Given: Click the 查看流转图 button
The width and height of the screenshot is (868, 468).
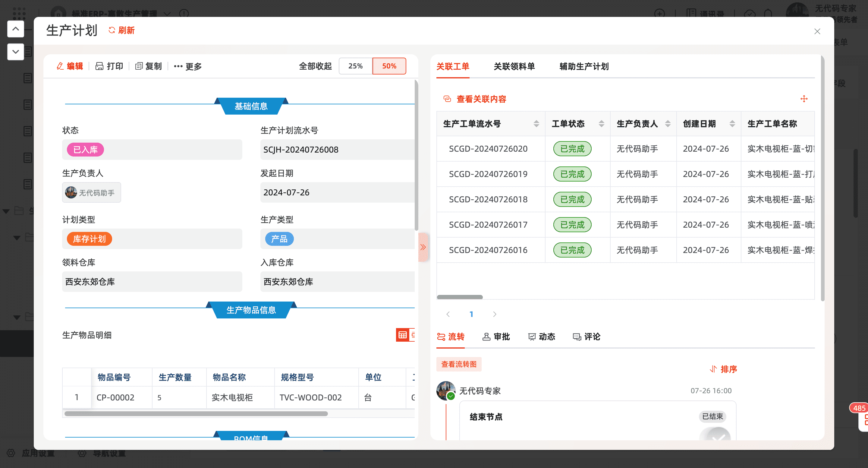Looking at the screenshot, I should click(459, 364).
